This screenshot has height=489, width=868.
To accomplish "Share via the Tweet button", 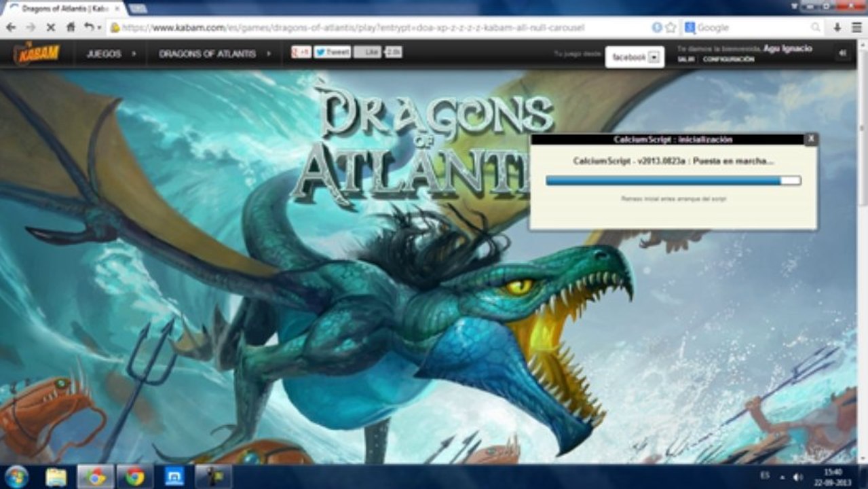I will click(332, 52).
